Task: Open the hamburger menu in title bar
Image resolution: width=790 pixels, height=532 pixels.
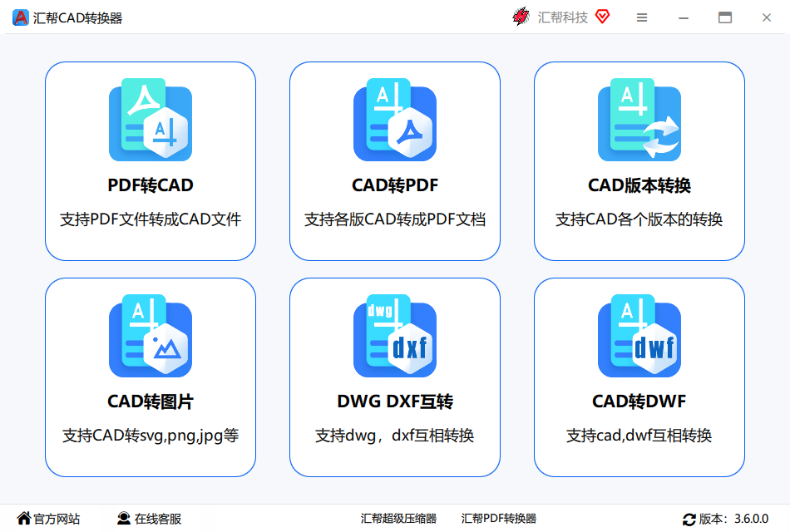Action: (x=641, y=17)
